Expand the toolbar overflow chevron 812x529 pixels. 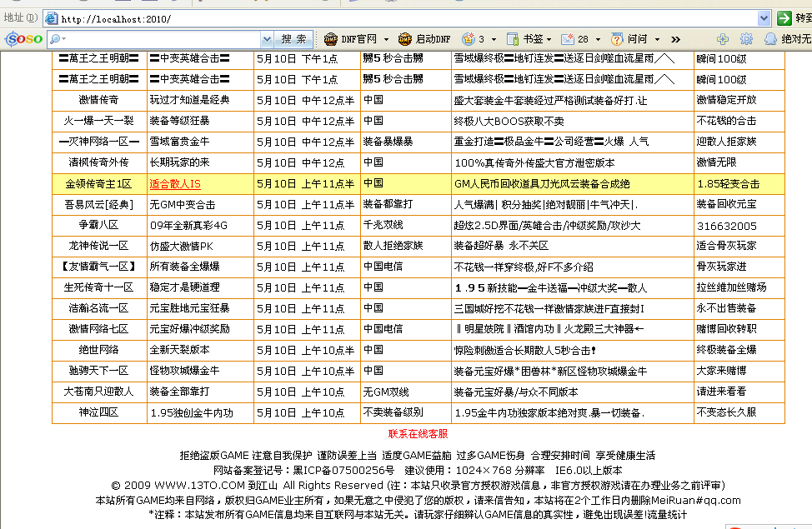pos(675,39)
